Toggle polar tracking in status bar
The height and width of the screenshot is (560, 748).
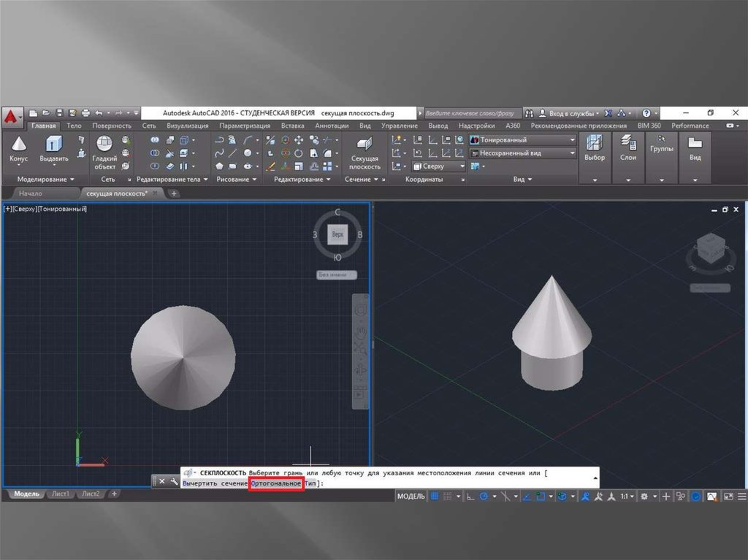pos(483,496)
